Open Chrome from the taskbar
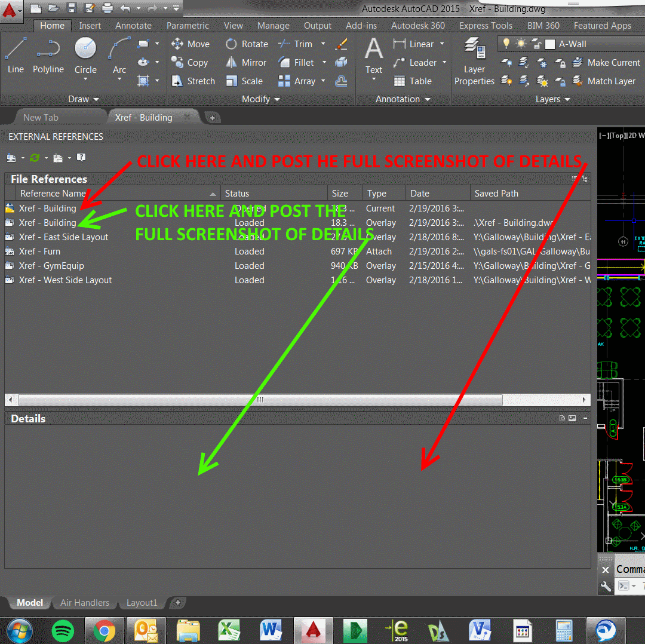The image size is (645, 644). click(105, 630)
